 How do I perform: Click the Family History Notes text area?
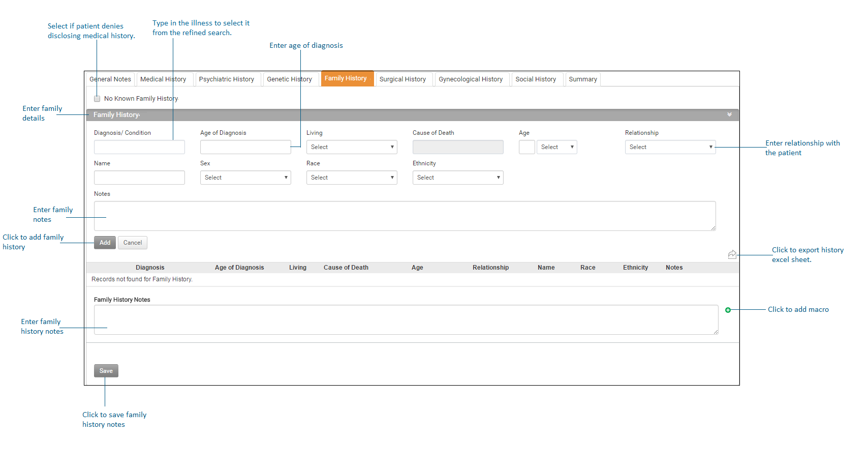[406, 319]
